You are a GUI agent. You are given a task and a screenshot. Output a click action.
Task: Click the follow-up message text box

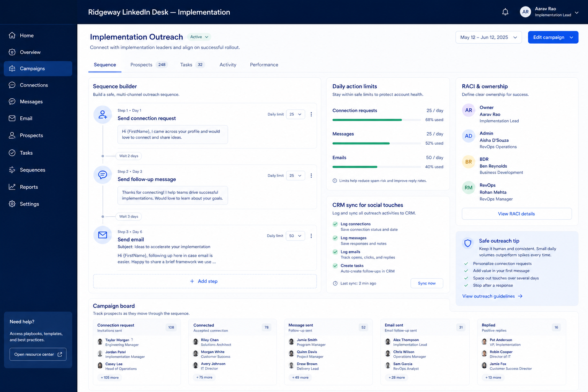[x=173, y=195]
